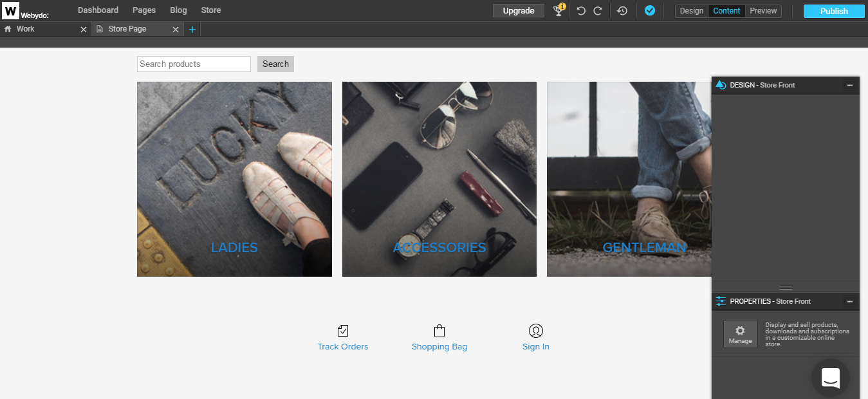Select the GENTLEMAN category image
The width and height of the screenshot is (868, 399).
[629, 179]
